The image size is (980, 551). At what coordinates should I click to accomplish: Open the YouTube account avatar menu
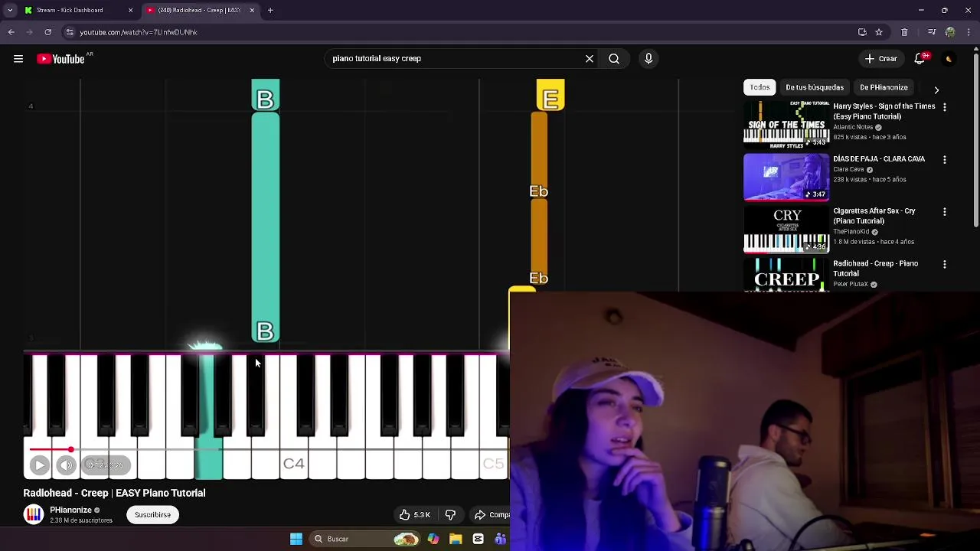[x=949, y=59]
